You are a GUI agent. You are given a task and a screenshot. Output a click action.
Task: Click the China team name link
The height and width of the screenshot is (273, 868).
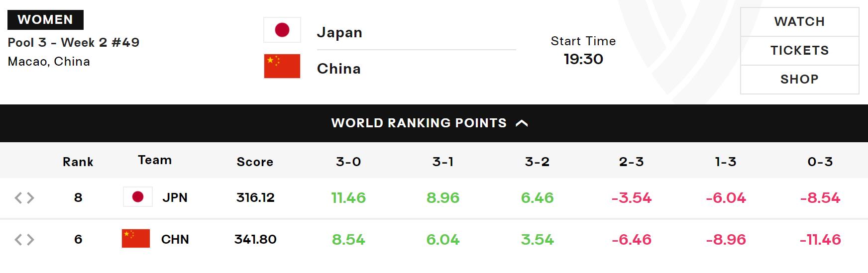(339, 69)
